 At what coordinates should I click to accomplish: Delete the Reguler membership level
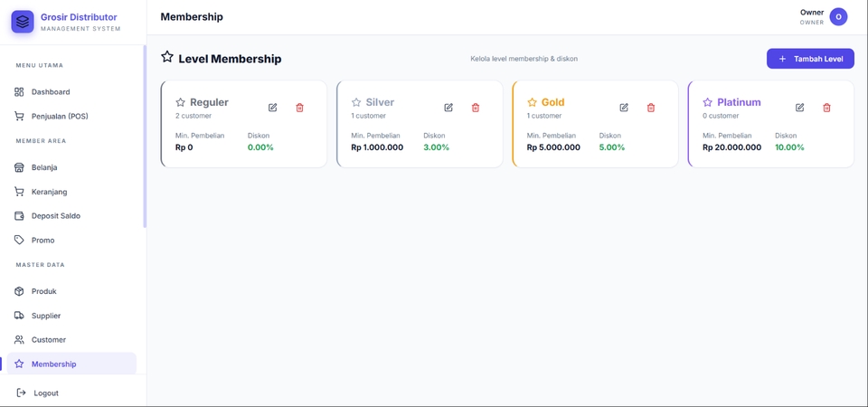(x=299, y=108)
